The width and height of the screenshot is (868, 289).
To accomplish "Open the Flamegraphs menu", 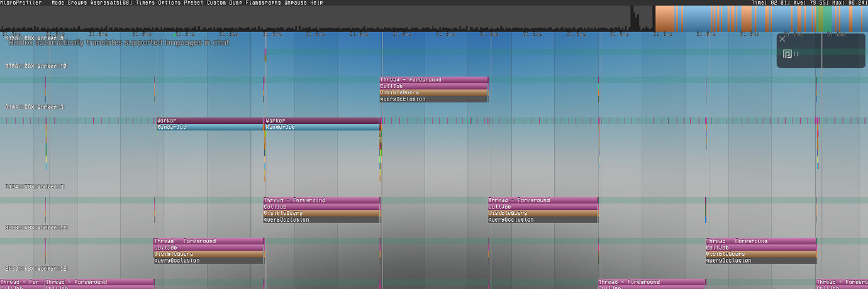I will click(263, 3).
